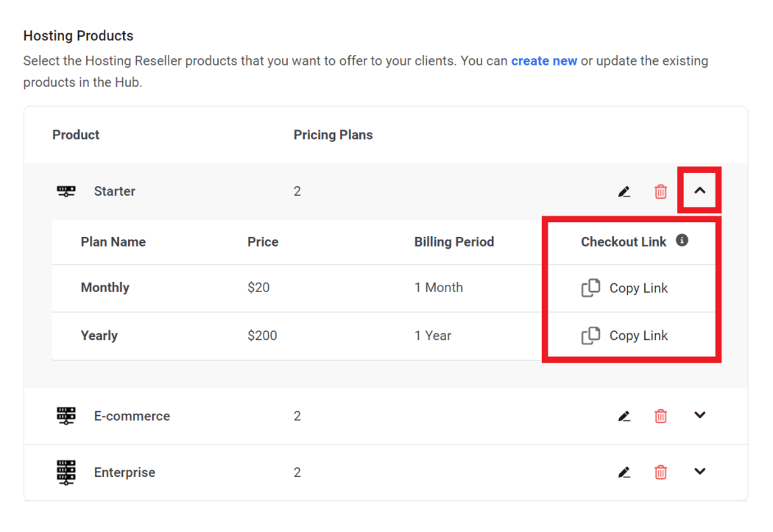Copy the Monthly plan checkout link
Viewport: 773px width, 532px height.
[x=638, y=288]
